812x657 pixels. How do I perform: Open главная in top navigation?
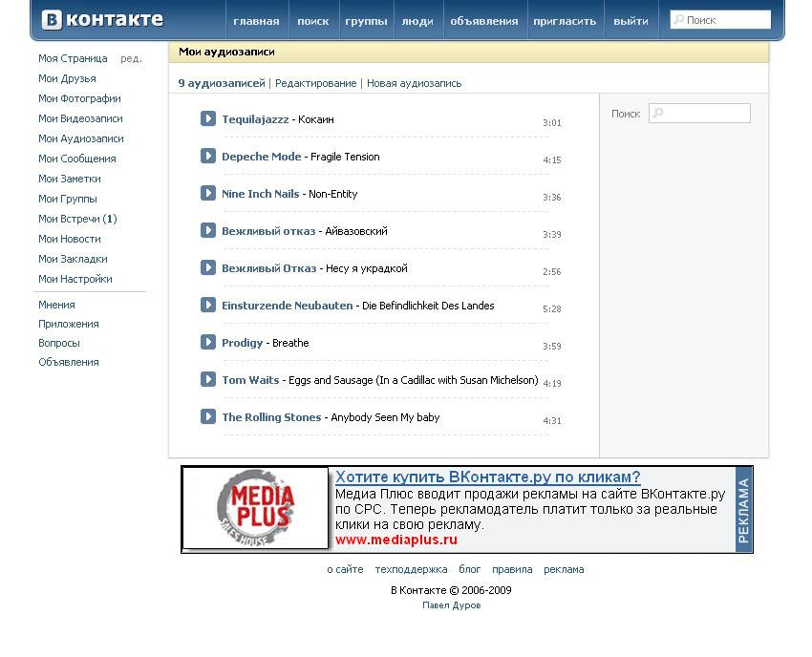(256, 21)
